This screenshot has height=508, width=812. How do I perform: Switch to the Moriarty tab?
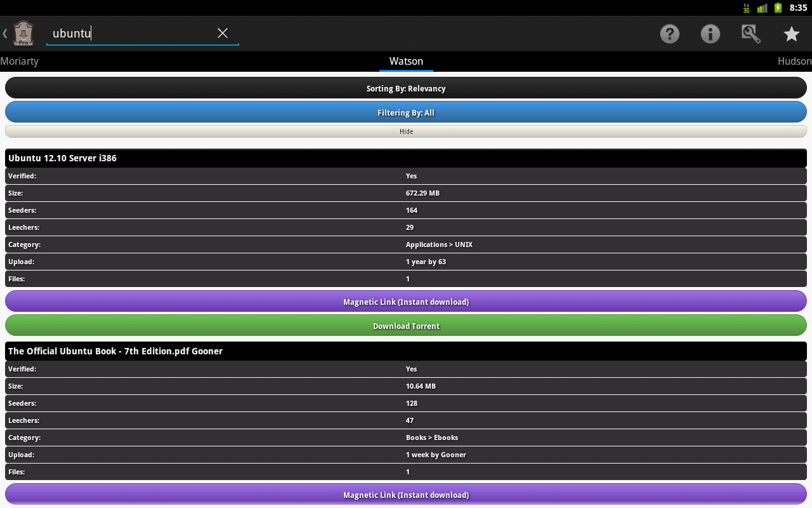[20, 61]
